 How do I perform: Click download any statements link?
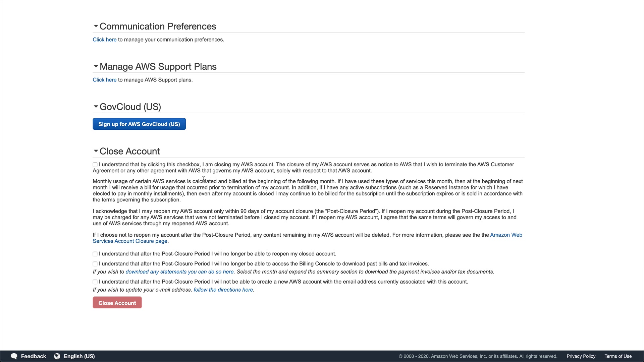(x=179, y=272)
